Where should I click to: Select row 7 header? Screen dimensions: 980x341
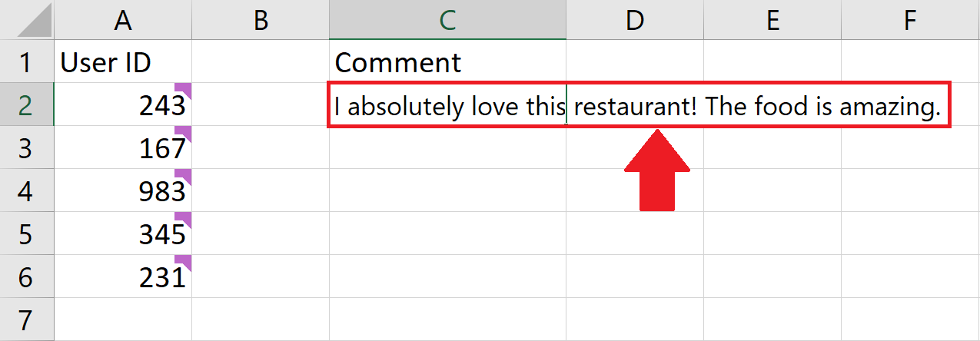click(27, 319)
